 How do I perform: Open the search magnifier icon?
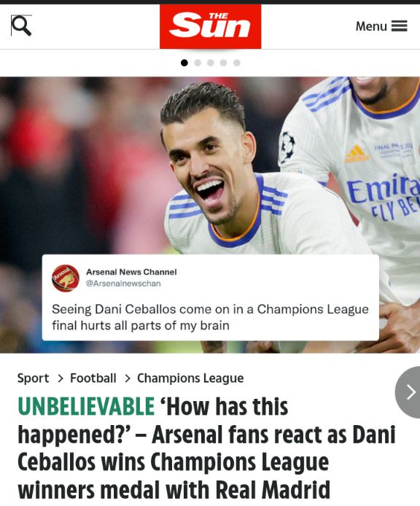(21, 26)
